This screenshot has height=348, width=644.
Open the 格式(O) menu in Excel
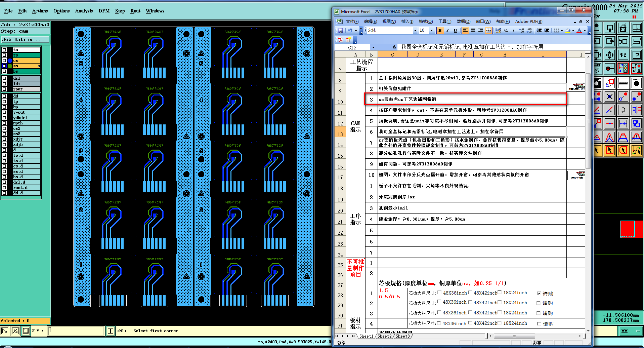426,21
